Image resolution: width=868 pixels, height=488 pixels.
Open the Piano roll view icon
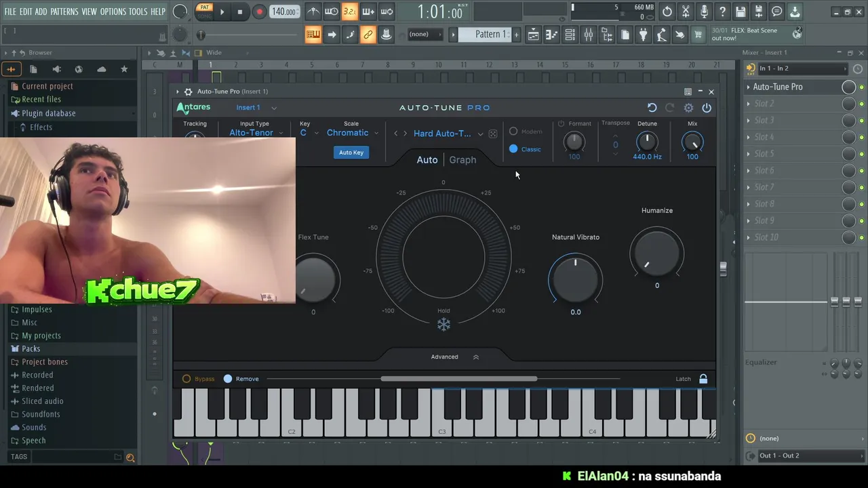pos(552,35)
